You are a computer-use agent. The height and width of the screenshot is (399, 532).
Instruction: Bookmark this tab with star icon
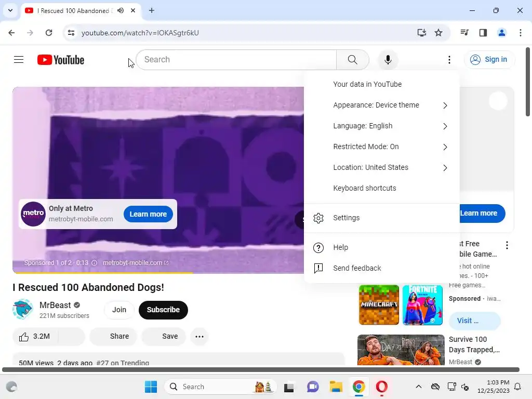(x=438, y=33)
